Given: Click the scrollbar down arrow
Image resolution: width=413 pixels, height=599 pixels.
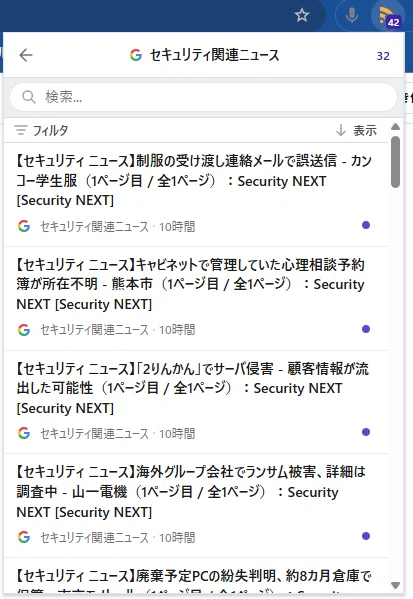Looking at the screenshot, I should coord(395,585).
